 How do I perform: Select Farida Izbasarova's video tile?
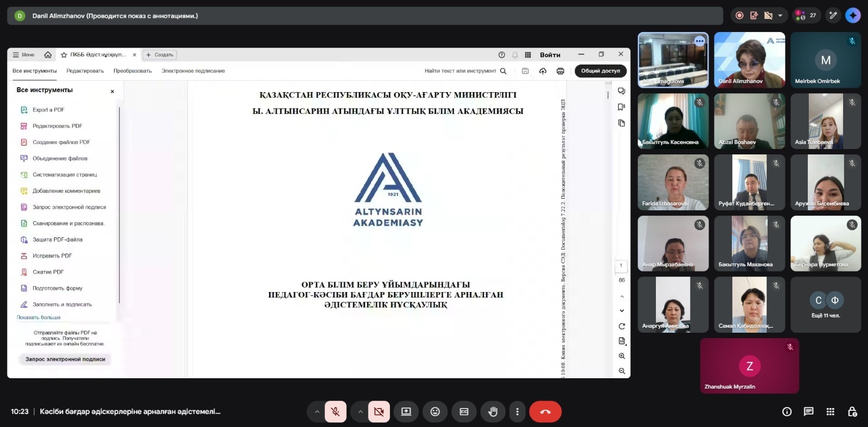[x=673, y=183]
